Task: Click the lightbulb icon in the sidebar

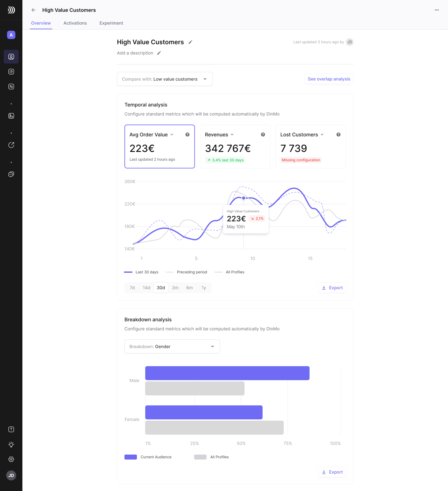Action: (11, 444)
